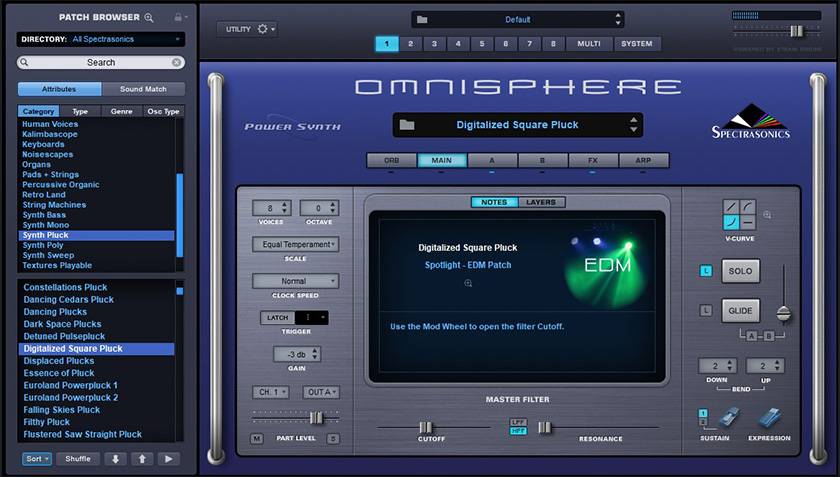The height and width of the screenshot is (477, 840).
Task: Adjust the master filter Cutoff slider
Action: pos(425,427)
